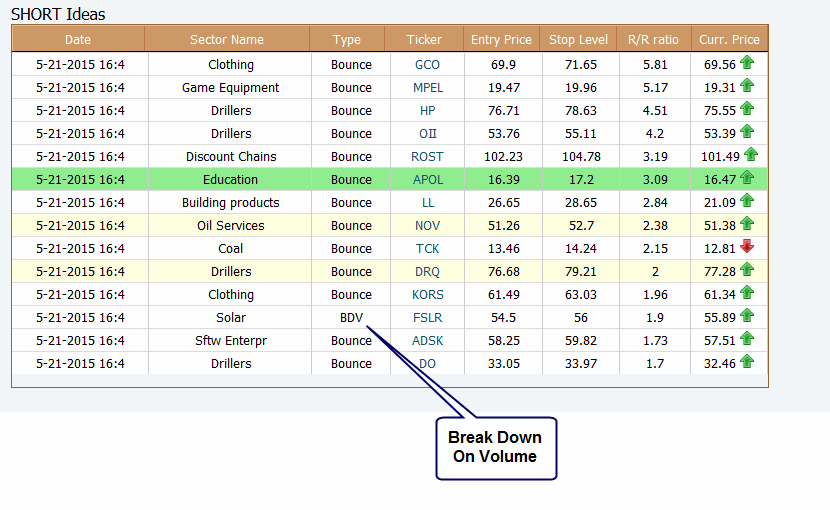Select the Building products sector cell

click(230, 203)
